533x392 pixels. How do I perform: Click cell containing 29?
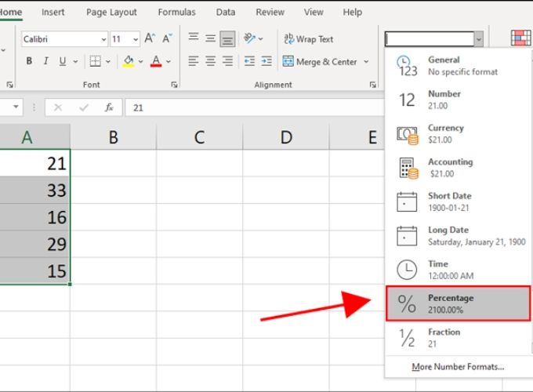[x=35, y=244]
